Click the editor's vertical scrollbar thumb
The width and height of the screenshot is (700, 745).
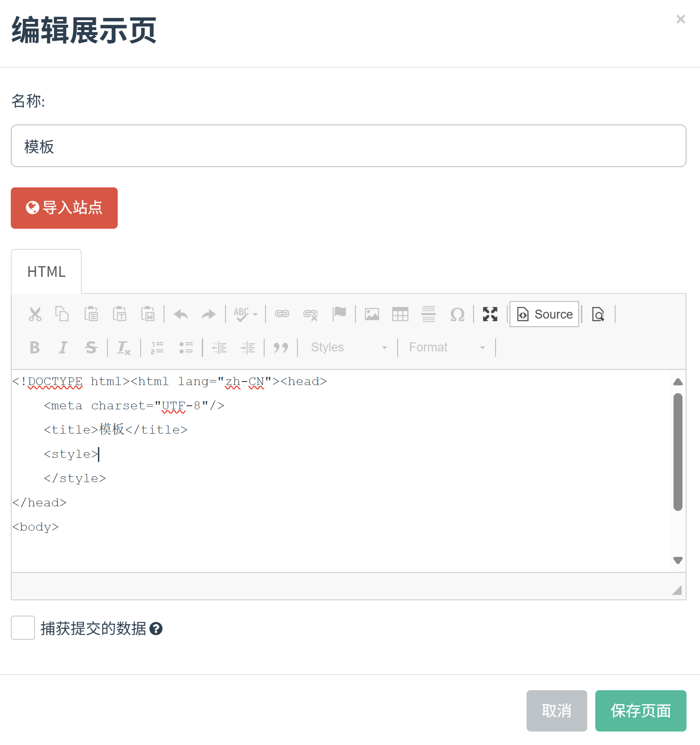point(678,452)
